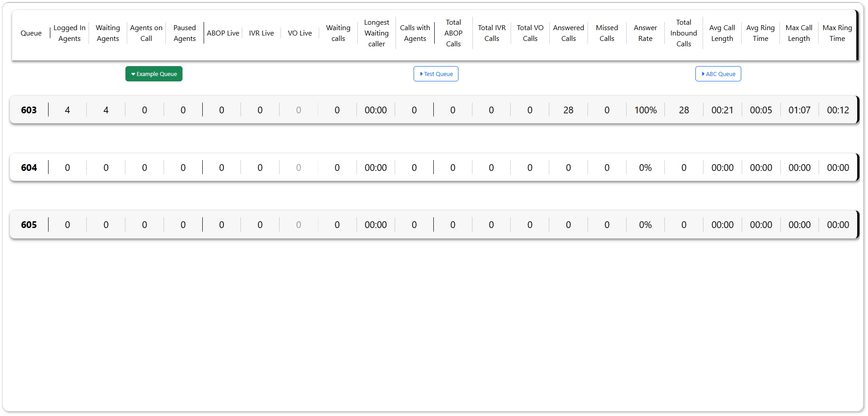Image resolution: width=868 pixels, height=416 pixels.
Task: Click the 00:21 avg call length value
Action: [x=722, y=110]
